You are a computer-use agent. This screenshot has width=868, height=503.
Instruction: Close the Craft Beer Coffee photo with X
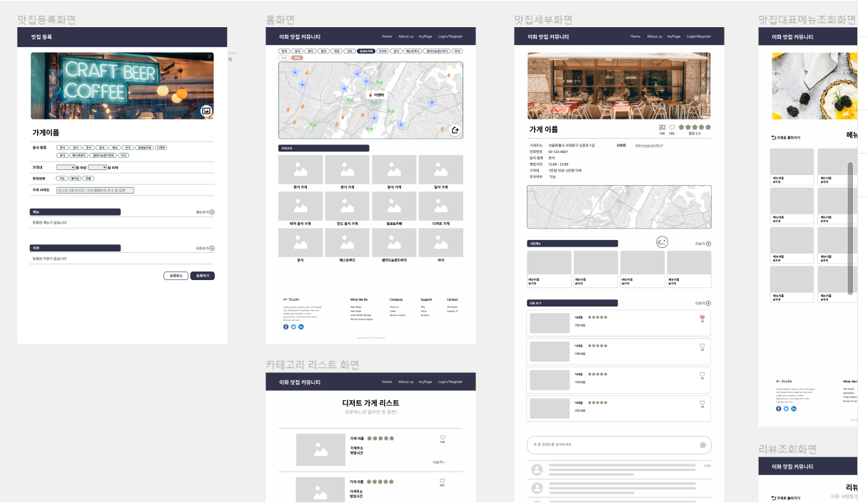[x=209, y=56]
